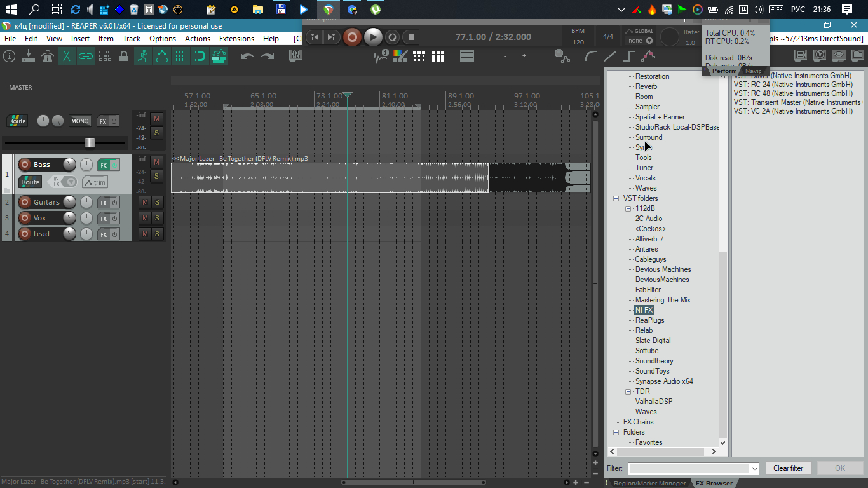
Task: Open Windows search from the taskbar
Action: tap(34, 10)
